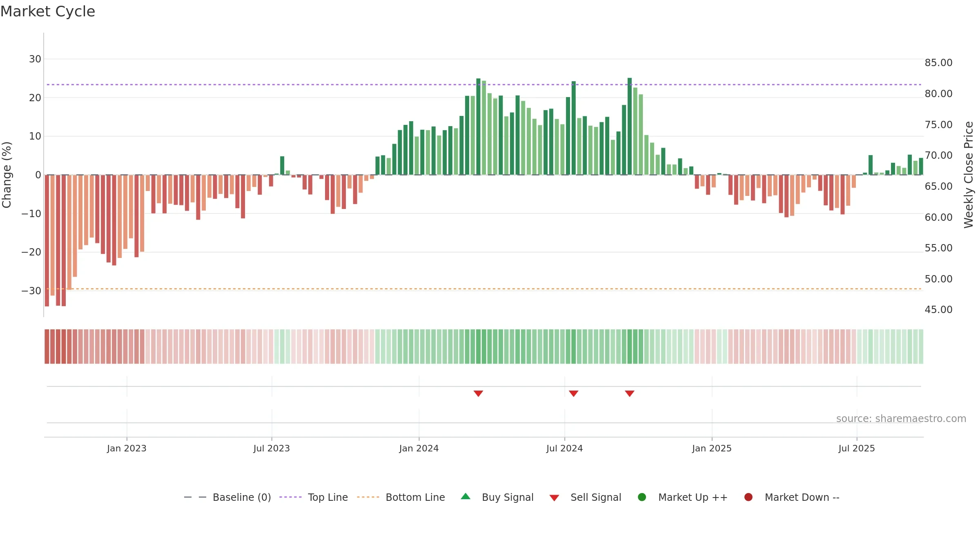This screenshot has width=980, height=551.
Task: Toggle the Buy Signal legend entry
Action: (497, 497)
